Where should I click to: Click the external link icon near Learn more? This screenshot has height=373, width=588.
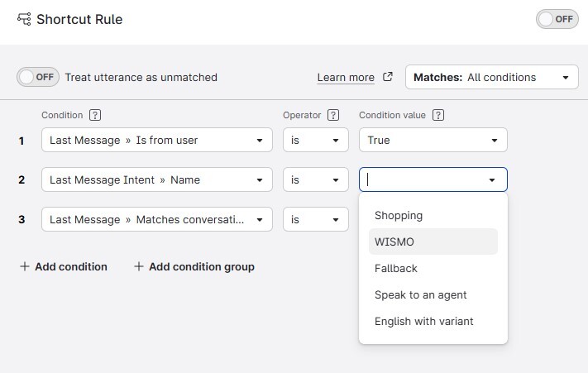tap(388, 77)
